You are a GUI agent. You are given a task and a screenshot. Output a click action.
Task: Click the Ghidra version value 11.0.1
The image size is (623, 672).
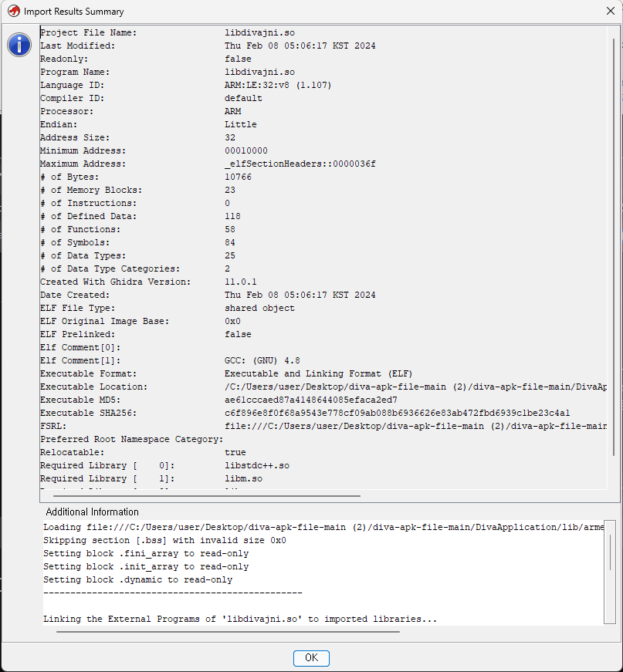(x=241, y=282)
